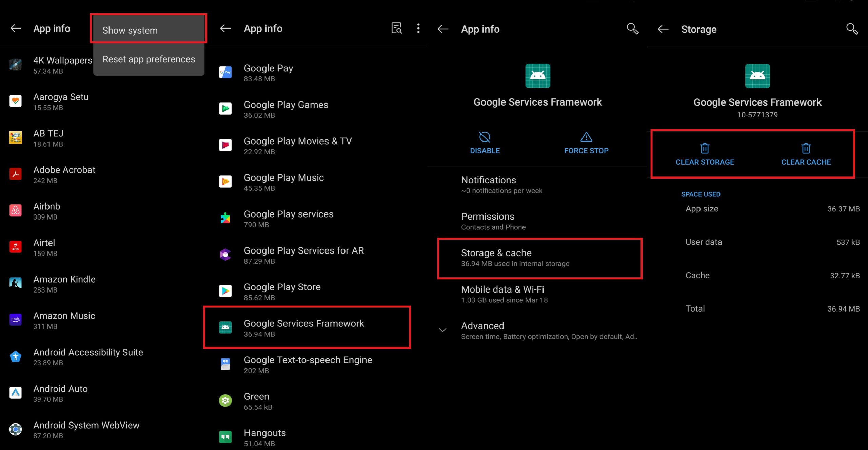The height and width of the screenshot is (450, 868).
Task: Open Airbnb app icon
Action: coord(16,210)
